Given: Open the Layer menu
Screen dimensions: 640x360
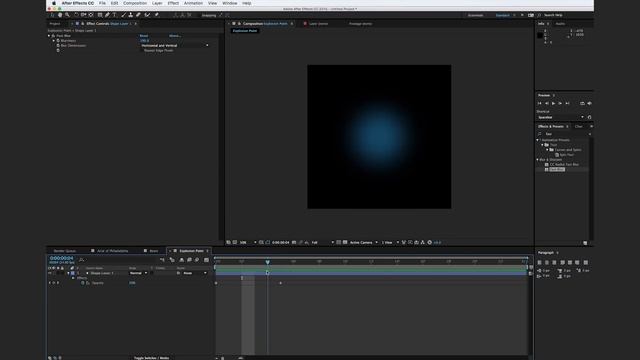Looking at the screenshot, I should pyautogui.click(x=157, y=3).
